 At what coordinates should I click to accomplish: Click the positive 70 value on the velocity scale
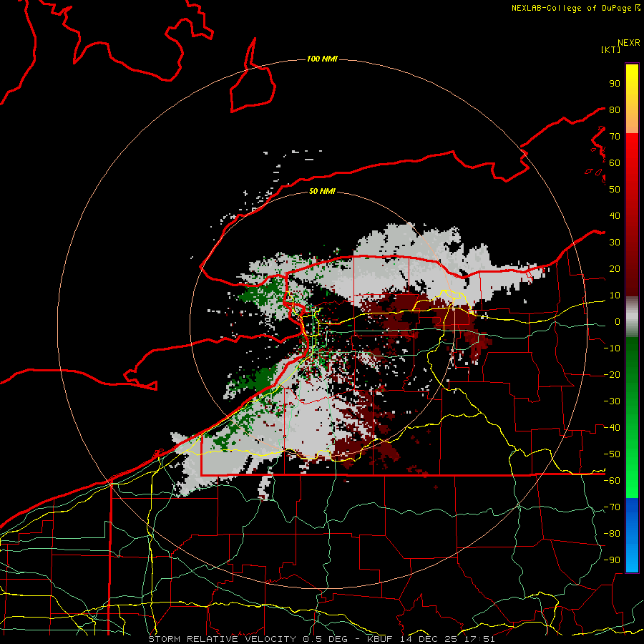(x=615, y=137)
